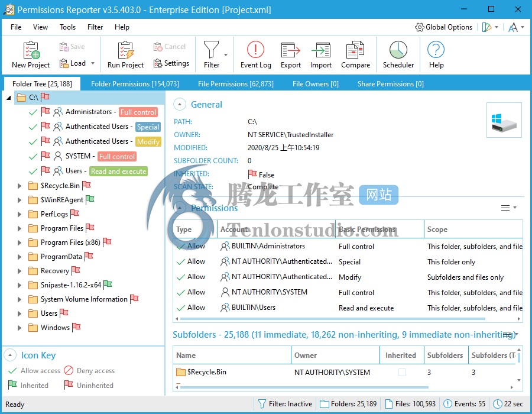The width and height of the screenshot is (532, 414).
Task: Click the Import icon
Action: [321, 50]
